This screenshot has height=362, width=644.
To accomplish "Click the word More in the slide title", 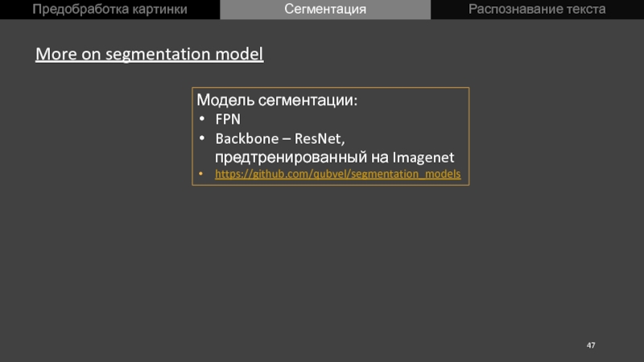I will 56,54.
